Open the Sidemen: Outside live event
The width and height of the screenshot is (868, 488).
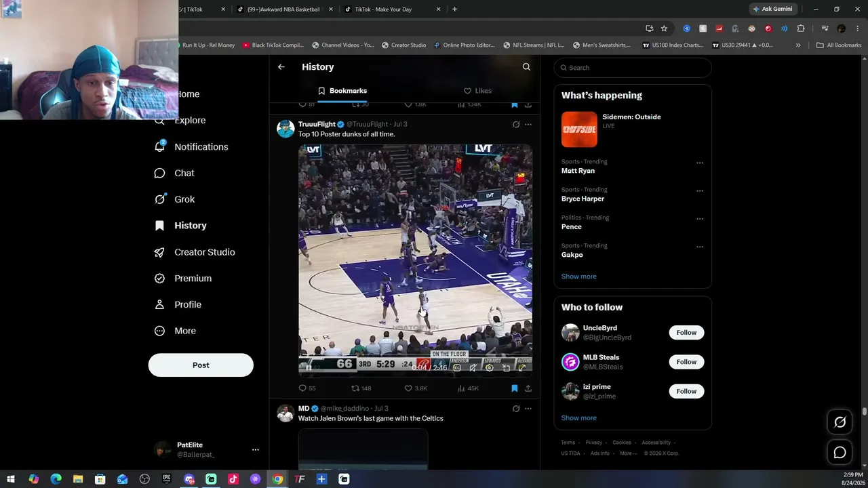(633, 129)
